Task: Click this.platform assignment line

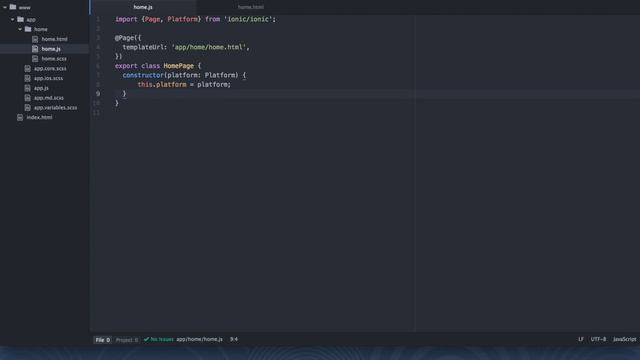Action: point(184,84)
